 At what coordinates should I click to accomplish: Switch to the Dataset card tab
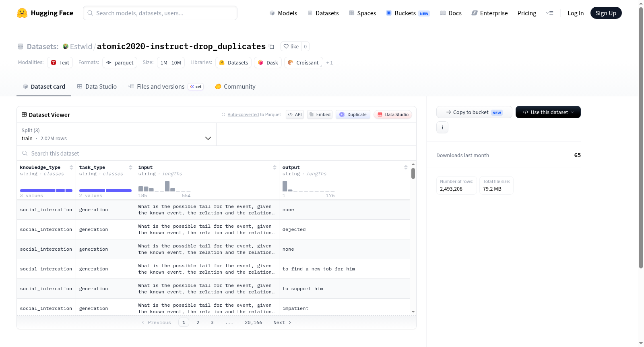point(44,87)
